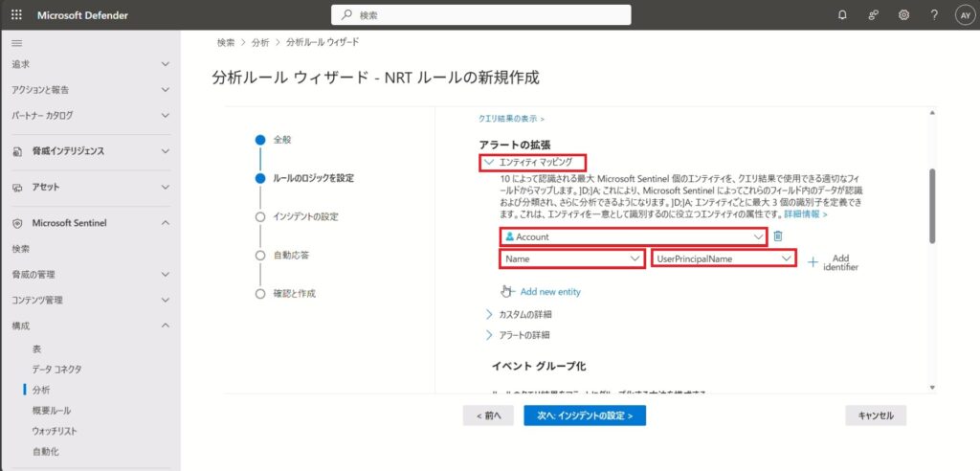Click the community people icon in header

[x=873, y=15]
